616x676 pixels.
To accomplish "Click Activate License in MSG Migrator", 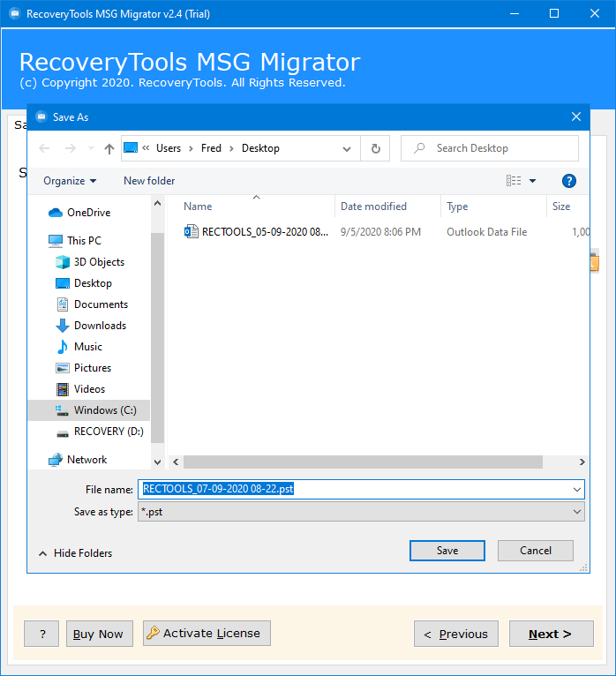I will [x=207, y=634].
